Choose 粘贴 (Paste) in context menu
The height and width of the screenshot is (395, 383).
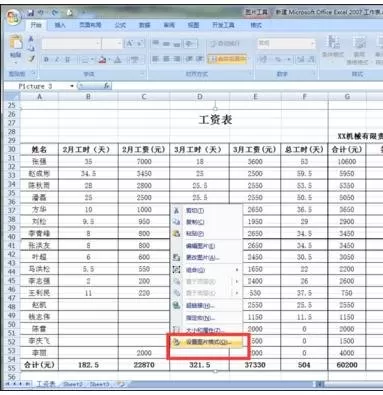tap(207, 234)
